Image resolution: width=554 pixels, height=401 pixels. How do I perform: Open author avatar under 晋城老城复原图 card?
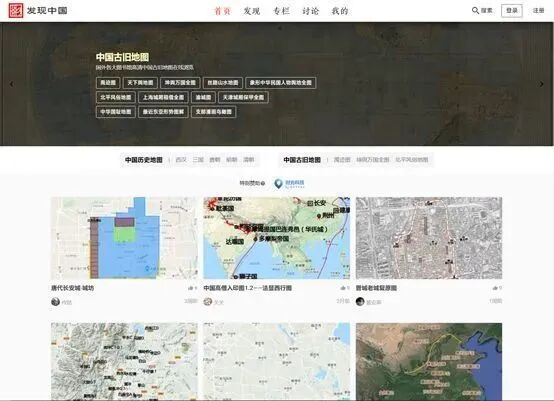(x=360, y=301)
